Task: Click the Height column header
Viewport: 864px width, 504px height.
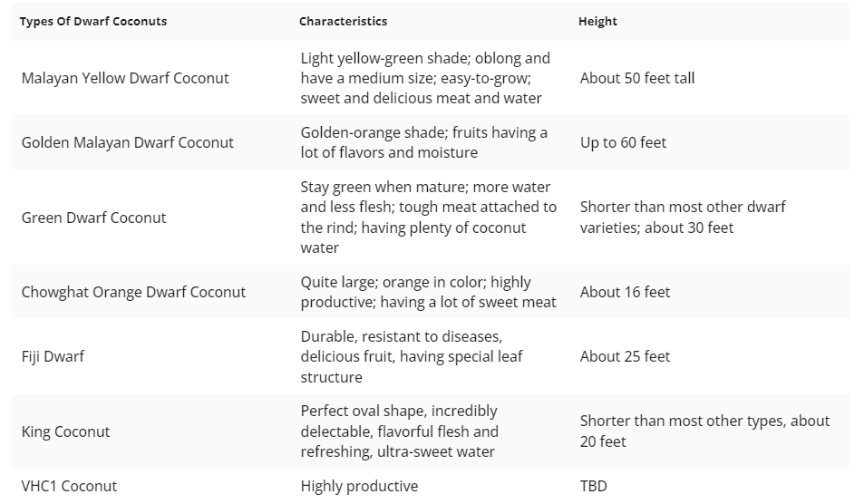Action: [x=597, y=22]
